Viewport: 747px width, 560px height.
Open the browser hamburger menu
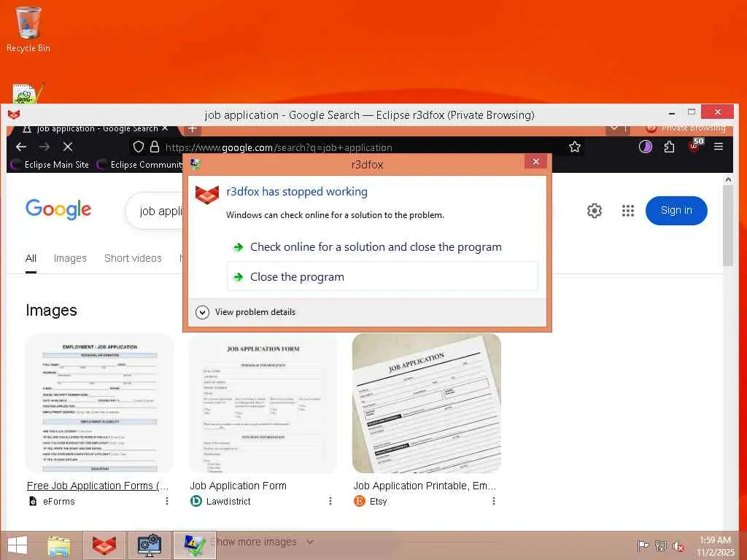click(719, 147)
